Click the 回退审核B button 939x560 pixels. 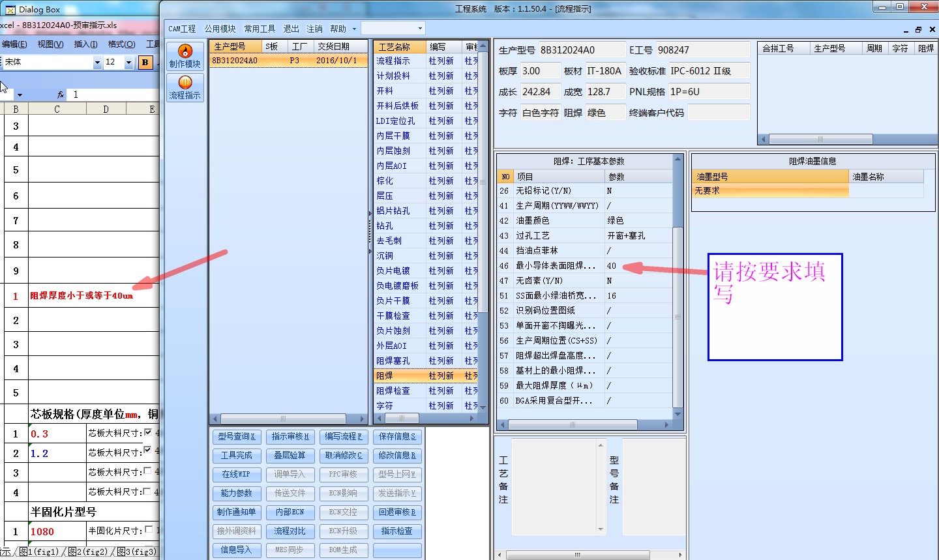click(x=397, y=512)
